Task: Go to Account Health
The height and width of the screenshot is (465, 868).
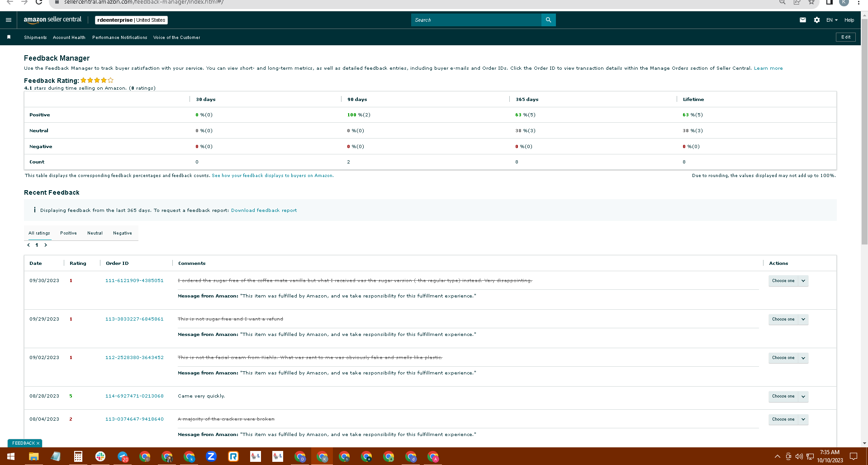Action: coord(69,38)
